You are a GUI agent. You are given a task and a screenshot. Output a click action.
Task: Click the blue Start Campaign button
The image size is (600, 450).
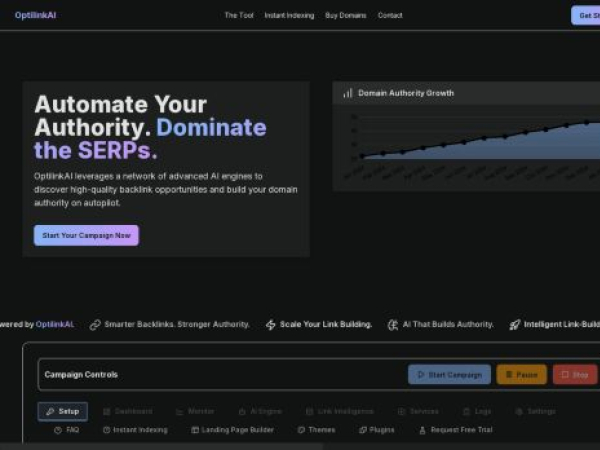[450, 375]
